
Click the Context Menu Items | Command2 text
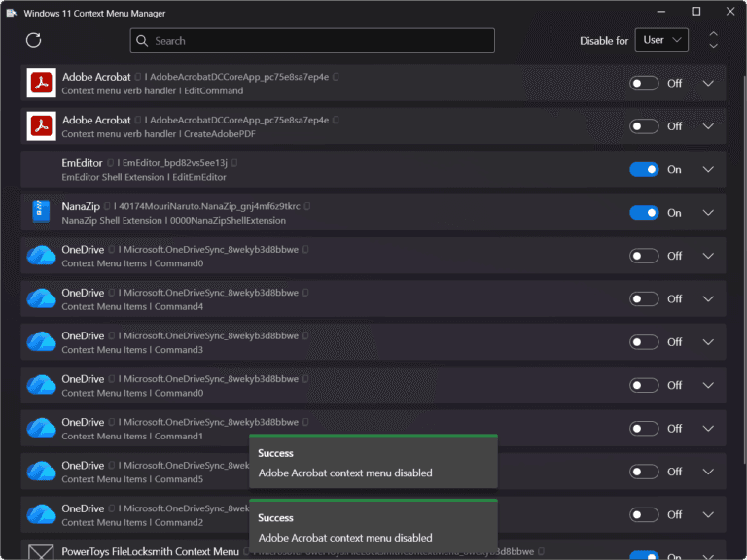[132, 523]
